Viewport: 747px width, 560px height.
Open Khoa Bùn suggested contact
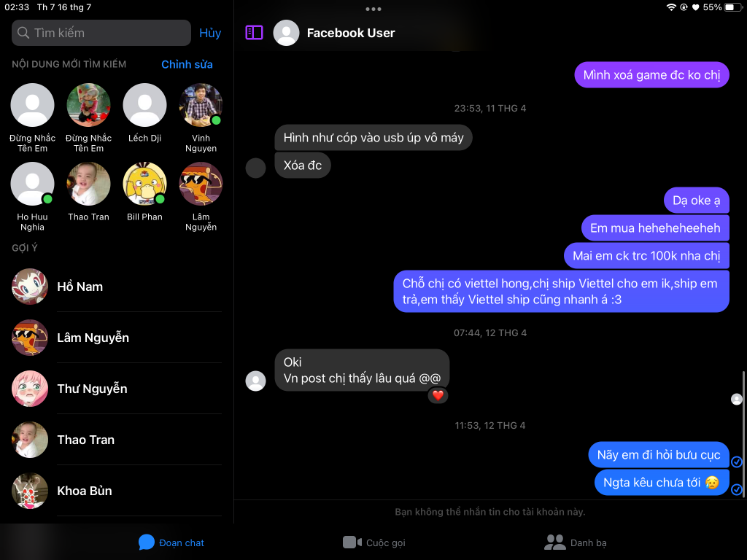[117, 491]
